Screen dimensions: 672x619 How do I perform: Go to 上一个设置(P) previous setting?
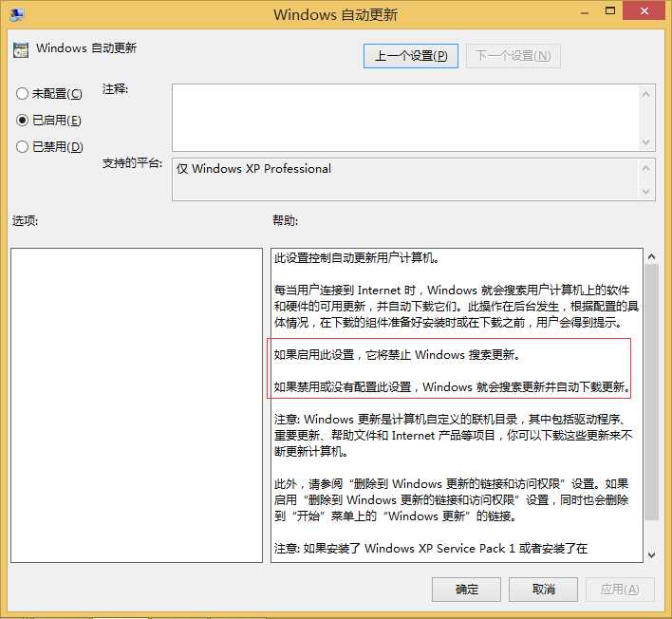[411, 56]
